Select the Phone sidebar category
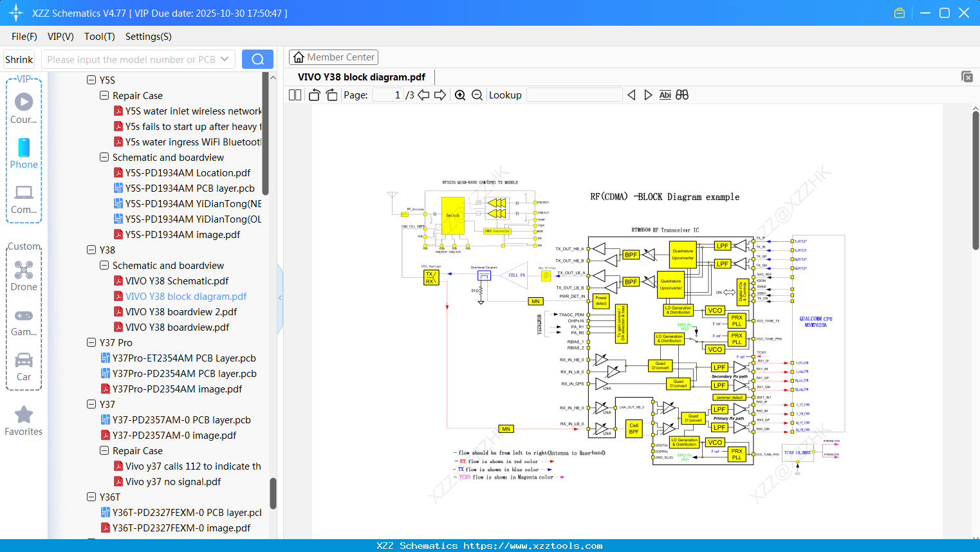 24,154
